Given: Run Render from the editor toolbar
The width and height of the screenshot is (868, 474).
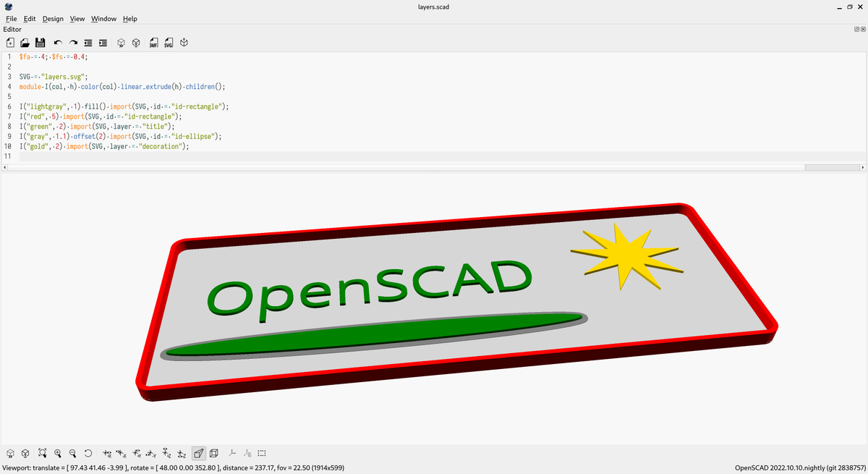Looking at the screenshot, I should click(x=136, y=43).
